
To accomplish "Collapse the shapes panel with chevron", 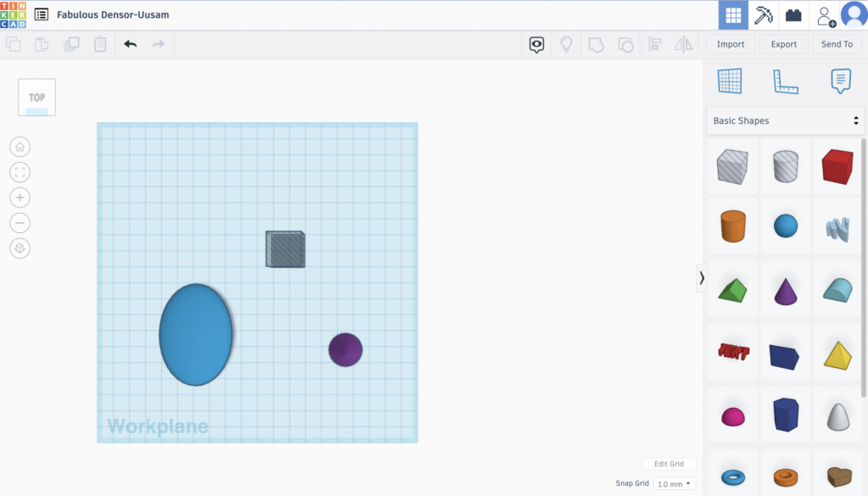I will click(x=701, y=277).
